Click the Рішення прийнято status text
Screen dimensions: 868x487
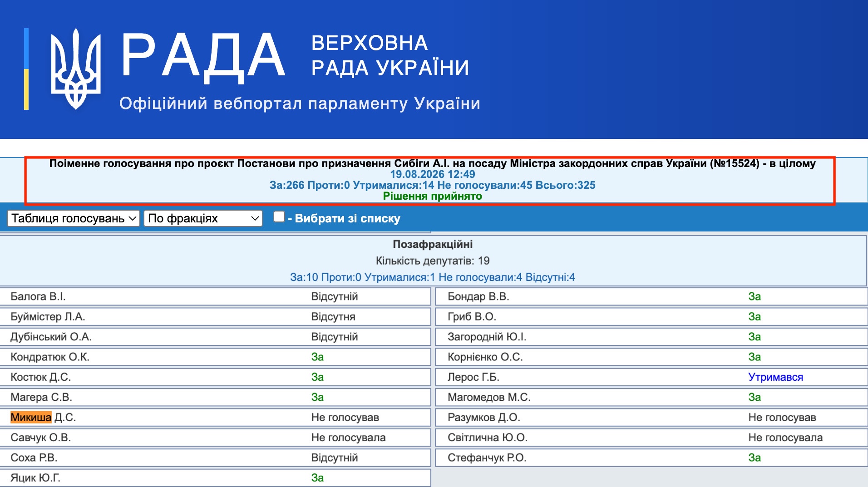tap(432, 196)
